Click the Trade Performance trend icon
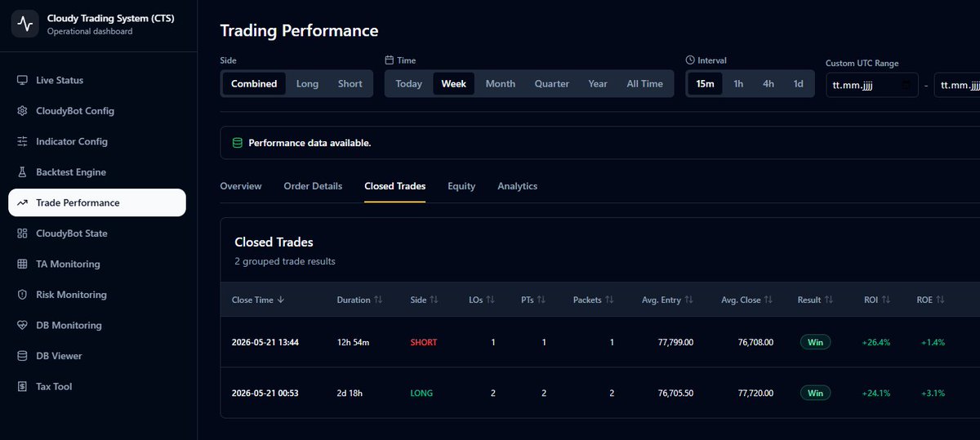The image size is (980, 440). pyautogui.click(x=22, y=202)
